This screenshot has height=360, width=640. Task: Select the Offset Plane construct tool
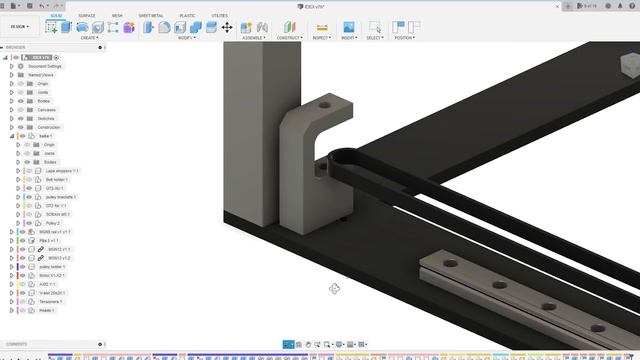290,27
